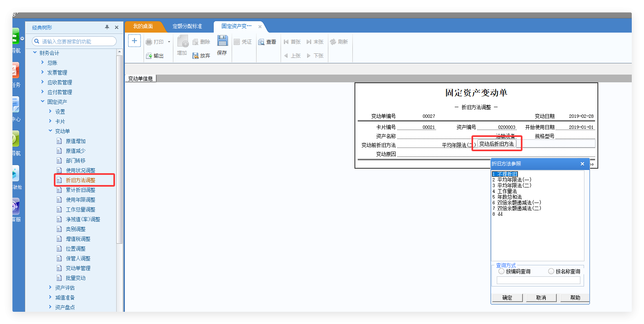
Task: Expand the 资产评估 tree node
Action: (50, 287)
